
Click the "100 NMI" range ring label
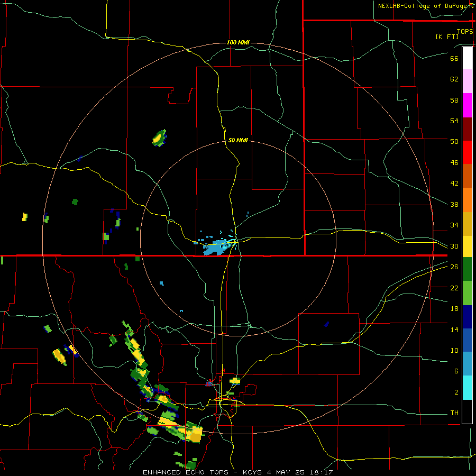(238, 42)
